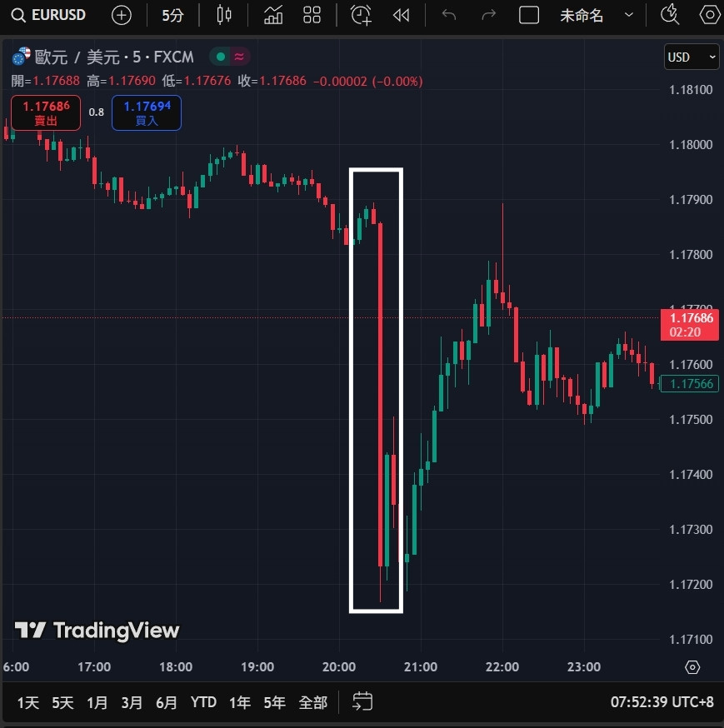Select the 全部 range
This screenshot has height=728, width=724.
(x=313, y=702)
